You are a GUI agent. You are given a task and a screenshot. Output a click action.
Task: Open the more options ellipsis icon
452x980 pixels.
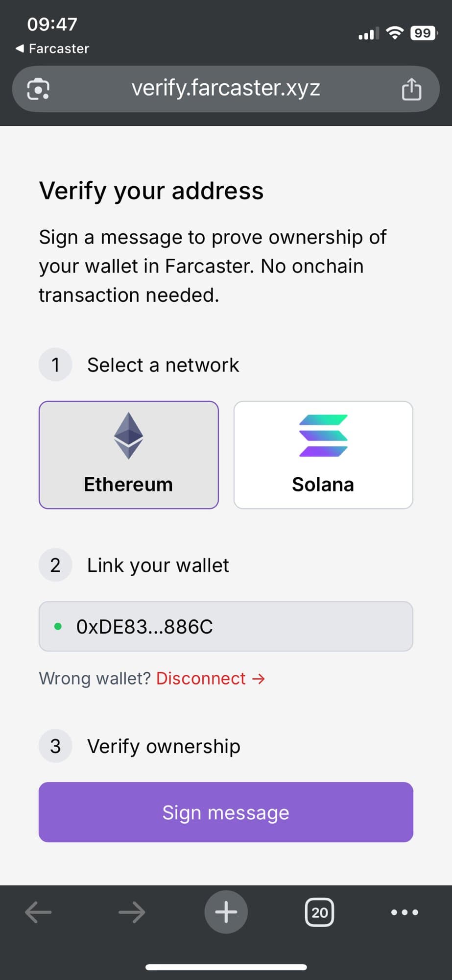tap(404, 912)
